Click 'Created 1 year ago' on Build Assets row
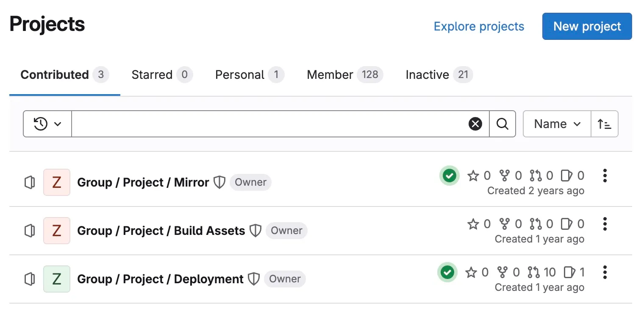644x318 pixels. tap(540, 239)
